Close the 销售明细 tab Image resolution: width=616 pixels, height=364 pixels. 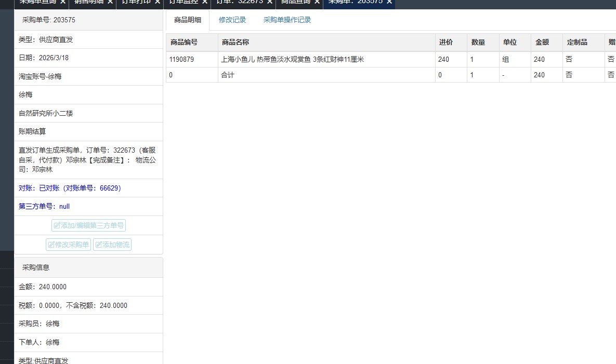click(110, 2)
